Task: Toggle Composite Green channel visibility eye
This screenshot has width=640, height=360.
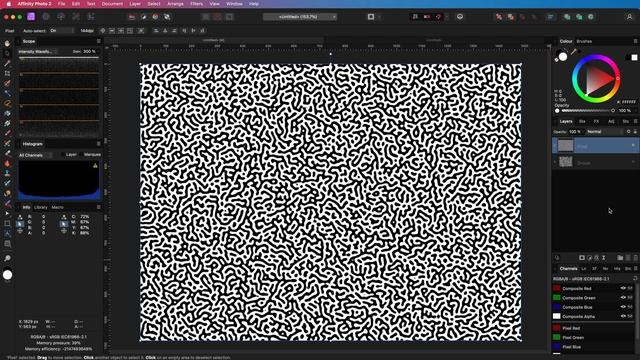Action: [623, 298]
